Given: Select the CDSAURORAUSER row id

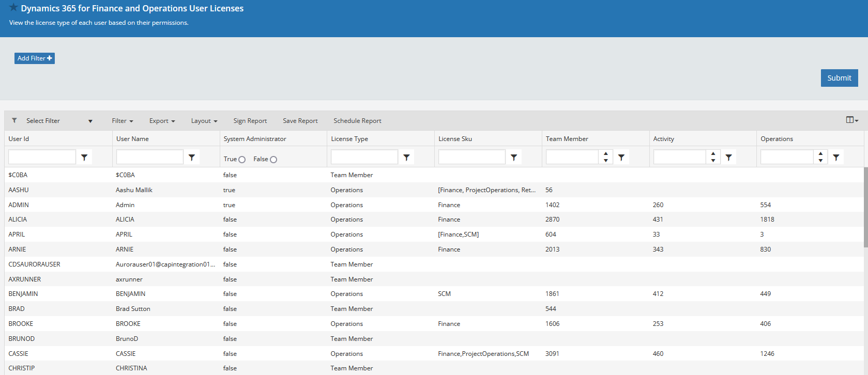Looking at the screenshot, I should (x=35, y=264).
